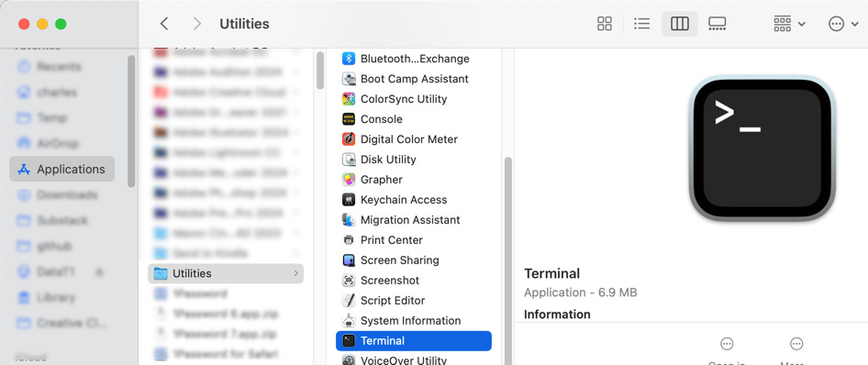Click the Console app icon
This screenshot has height=365, width=868.
tap(348, 119)
